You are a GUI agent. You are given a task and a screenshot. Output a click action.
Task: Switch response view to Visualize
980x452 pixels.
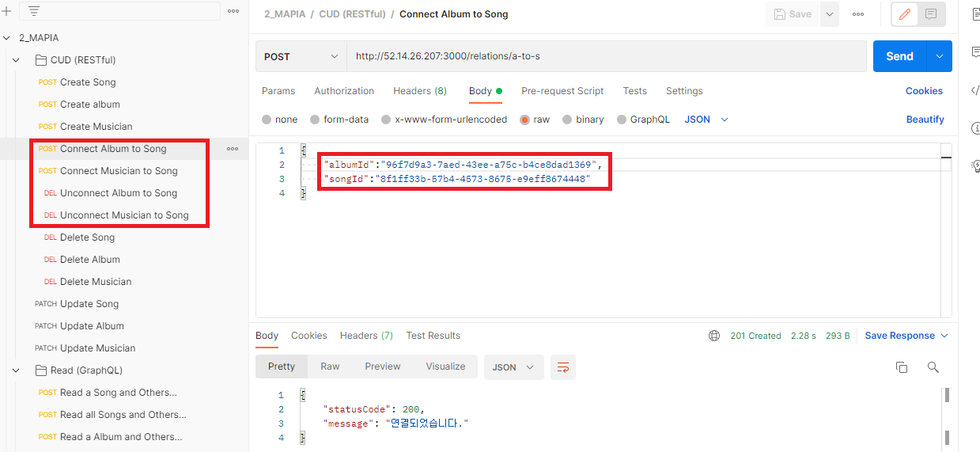tap(446, 367)
